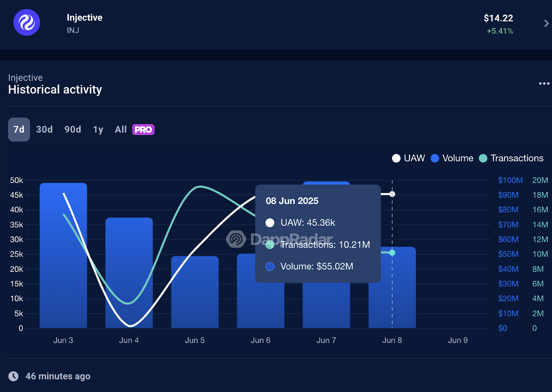Screen dimensions: 552x392
Task: Open the Injective token name link
Action: 85,18
